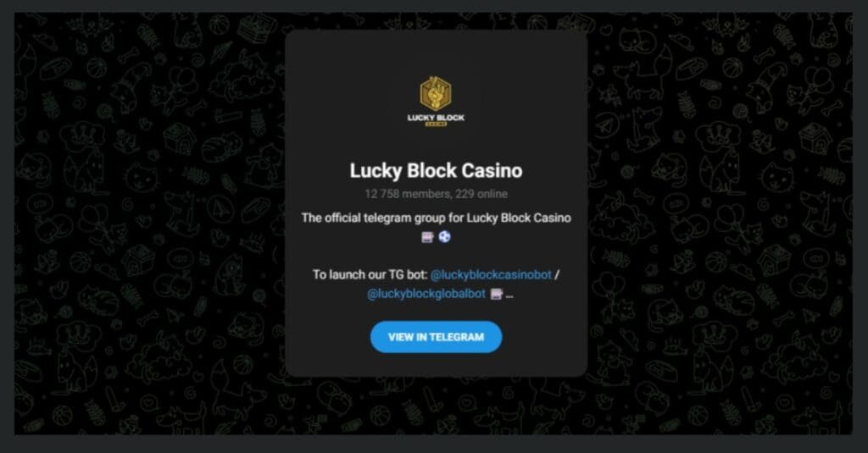868x453 pixels.
Task: Click the LUCKY BLOCK wordmark under the logo
Action: (436, 117)
